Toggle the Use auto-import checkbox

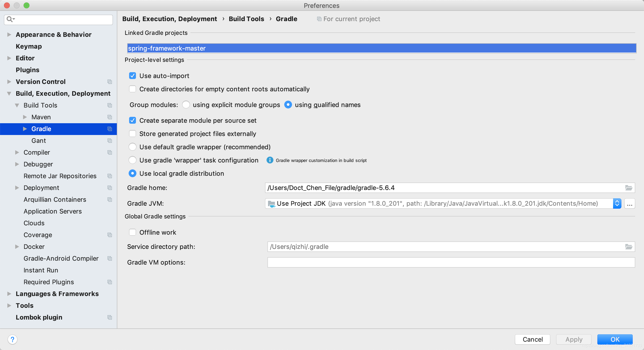pyautogui.click(x=133, y=75)
